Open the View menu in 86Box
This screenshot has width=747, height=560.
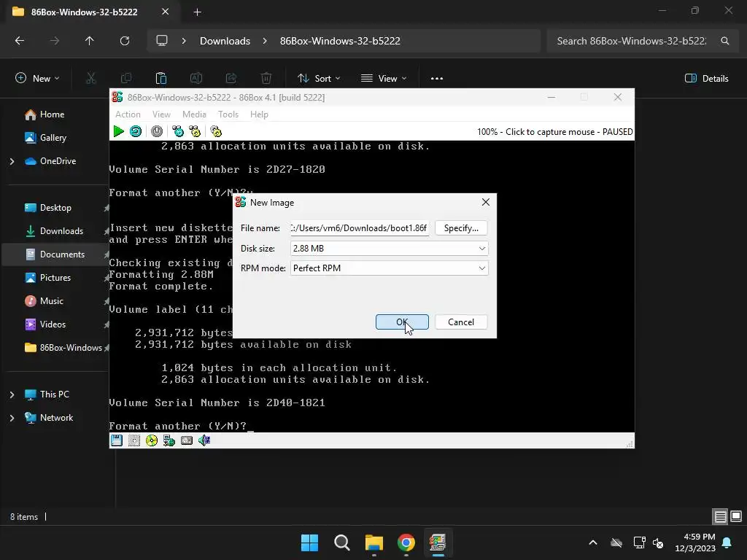coord(161,114)
